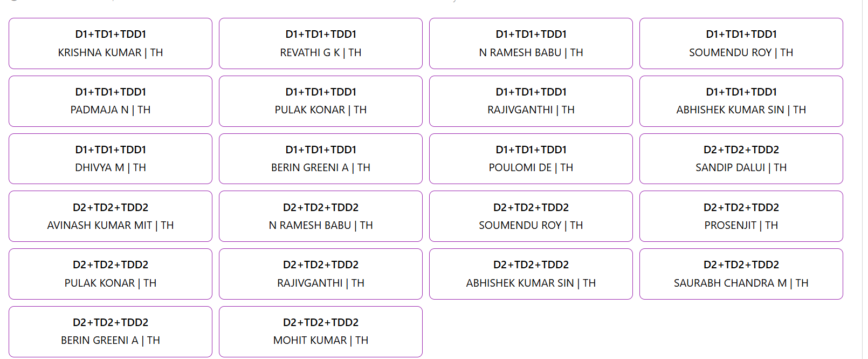The width and height of the screenshot is (868, 359).
Task: Pick Soumendu Roy's D1+TD1+TDD1 option
Action: [741, 44]
